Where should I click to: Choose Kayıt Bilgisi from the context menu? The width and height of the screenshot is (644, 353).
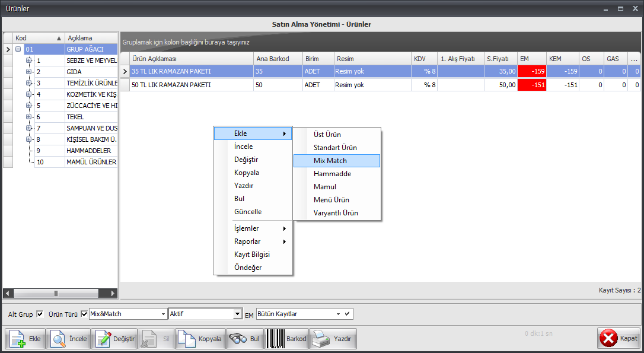pyautogui.click(x=253, y=255)
